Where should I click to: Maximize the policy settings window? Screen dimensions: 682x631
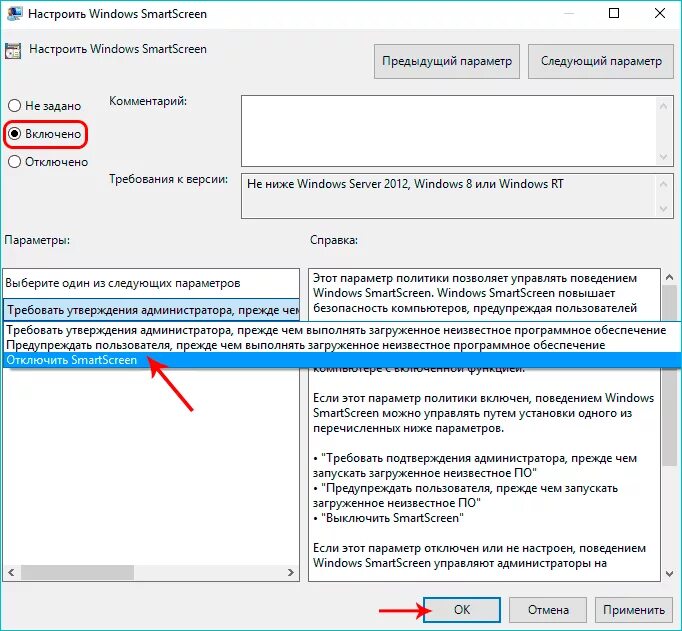614,13
